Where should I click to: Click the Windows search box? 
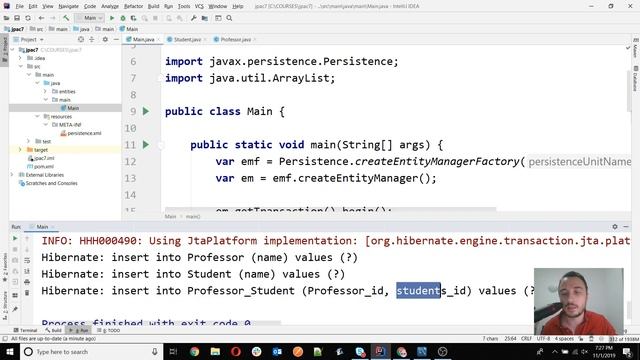click(91, 351)
